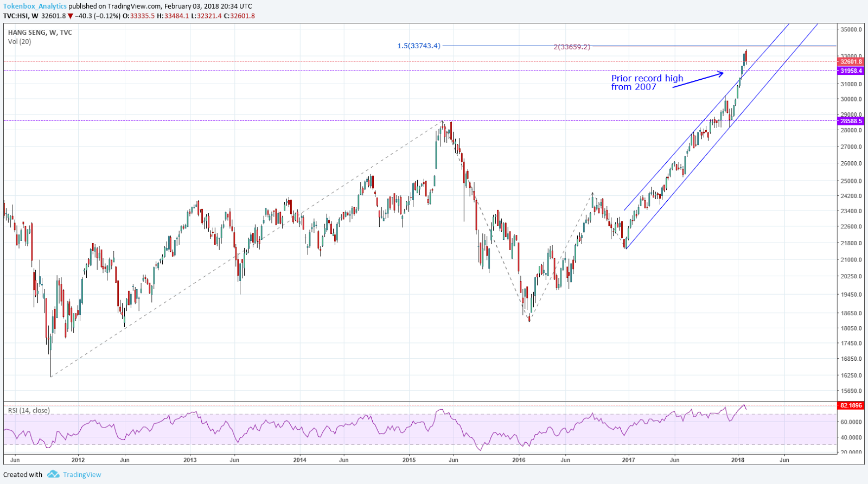The height and width of the screenshot is (484, 868).
Task: Select the red 32601.8 current price tag
Action: click(851, 62)
